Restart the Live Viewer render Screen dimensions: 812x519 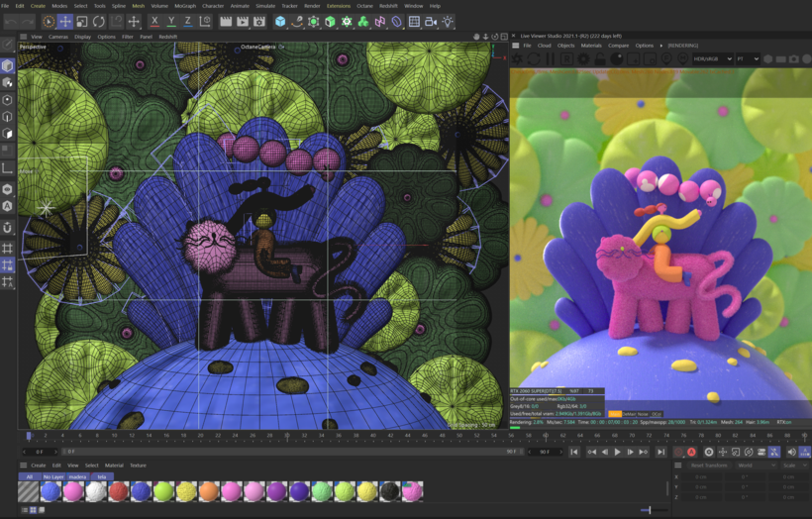(x=534, y=59)
